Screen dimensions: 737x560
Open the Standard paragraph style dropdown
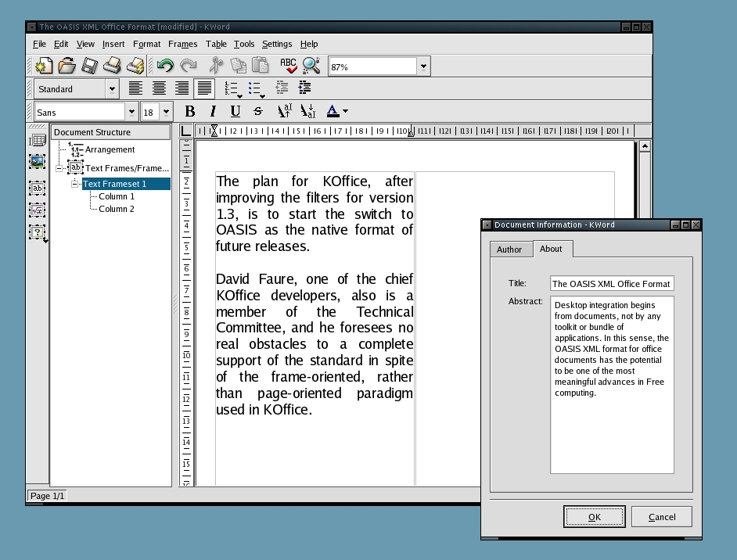[112, 89]
